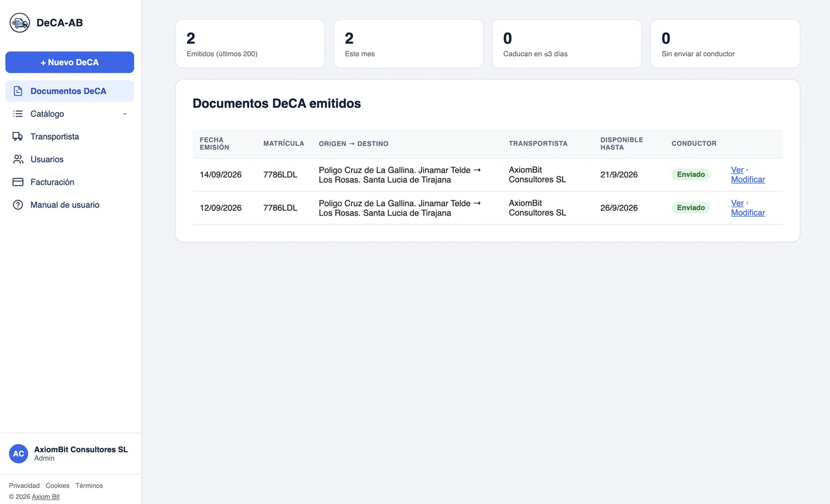Viewport: 830px width, 504px height.
Task: Open Manual de usuario
Action: [70, 205]
